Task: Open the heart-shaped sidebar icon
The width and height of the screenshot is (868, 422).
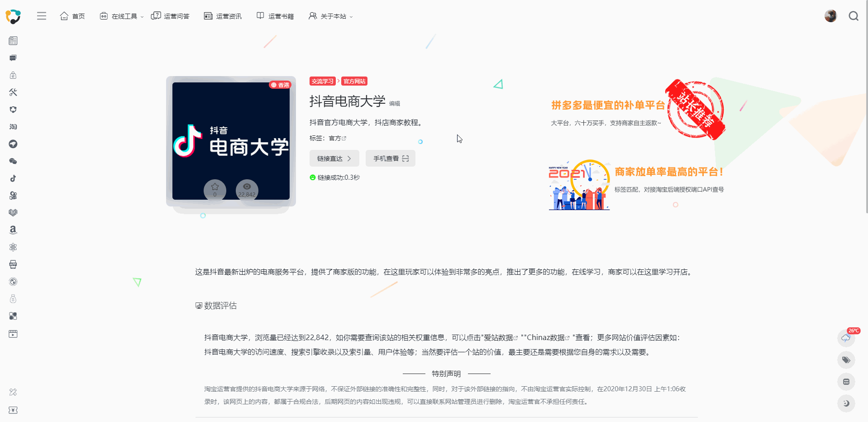Action: (x=13, y=212)
